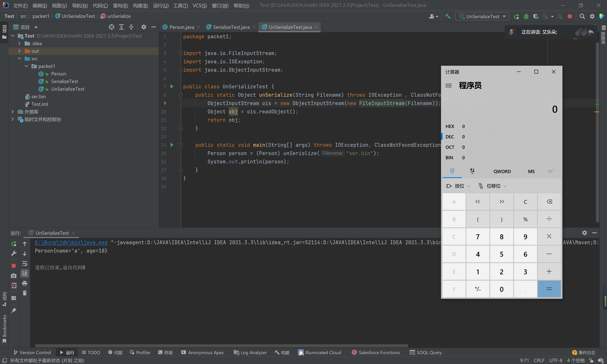Click the Run configuration dropdown arrow

click(504, 16)
